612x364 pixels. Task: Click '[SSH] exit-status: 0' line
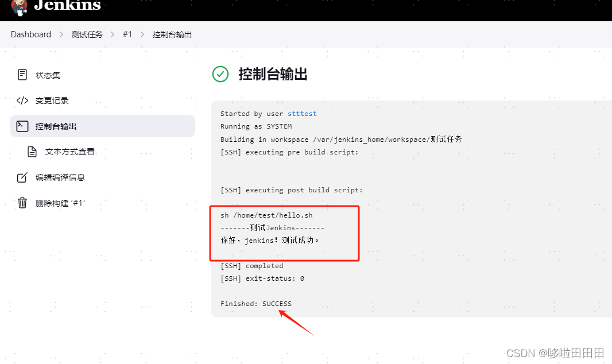(262, 278)
